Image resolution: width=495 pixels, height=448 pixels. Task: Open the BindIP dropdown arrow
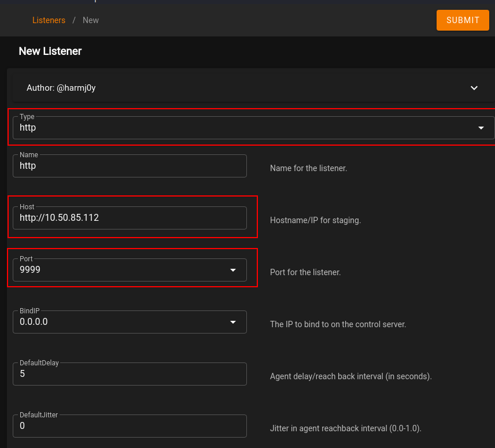tap(233, 322)
